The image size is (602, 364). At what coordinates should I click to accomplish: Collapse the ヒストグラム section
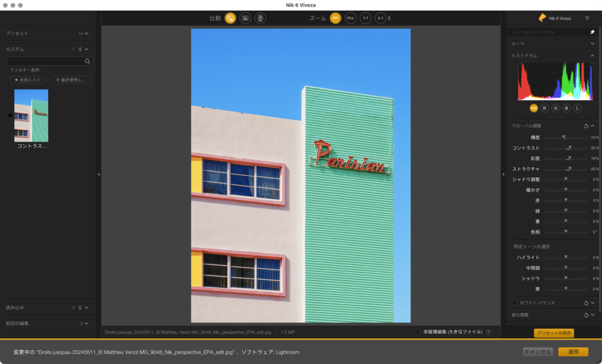(593, 56)
